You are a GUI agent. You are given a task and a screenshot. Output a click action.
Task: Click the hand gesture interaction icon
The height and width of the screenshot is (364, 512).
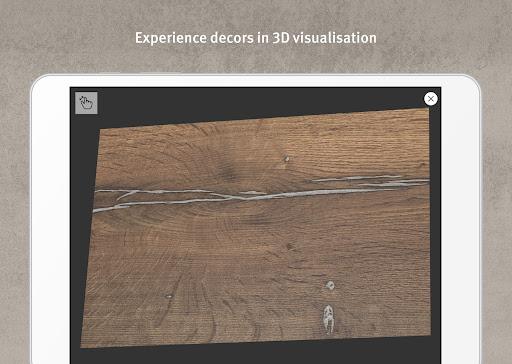tap(86, 103)
